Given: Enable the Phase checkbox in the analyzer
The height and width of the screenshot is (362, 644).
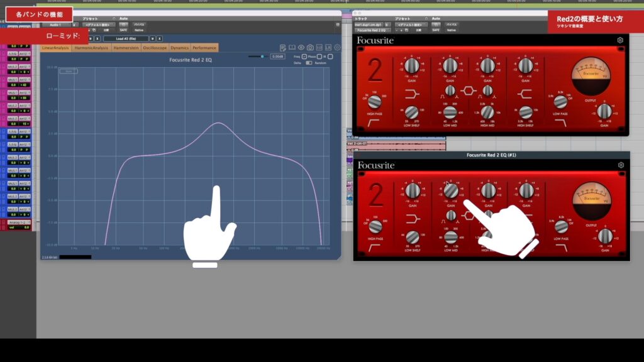Looking at the screenshot, I should point(319,56).
